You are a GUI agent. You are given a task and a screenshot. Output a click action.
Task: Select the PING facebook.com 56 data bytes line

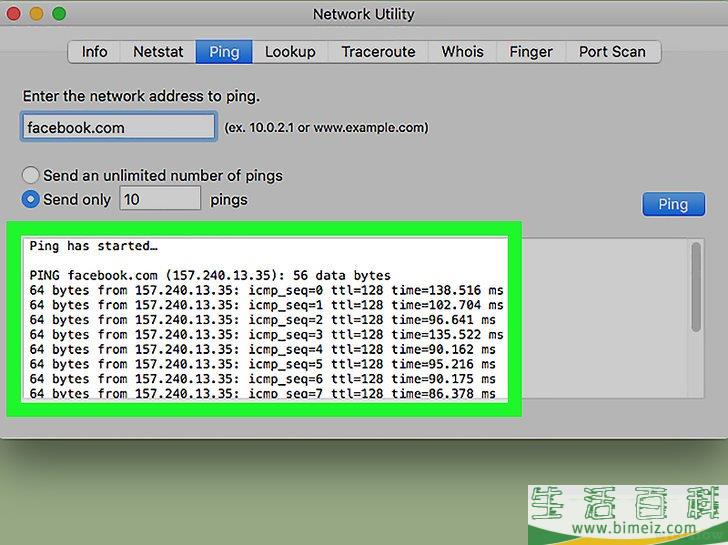210,275
